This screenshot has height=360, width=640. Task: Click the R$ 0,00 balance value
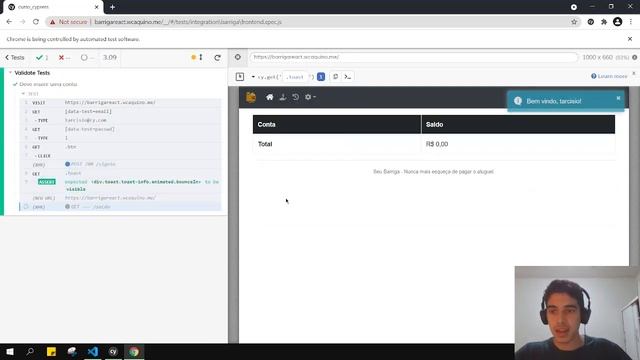pos(437,144)
